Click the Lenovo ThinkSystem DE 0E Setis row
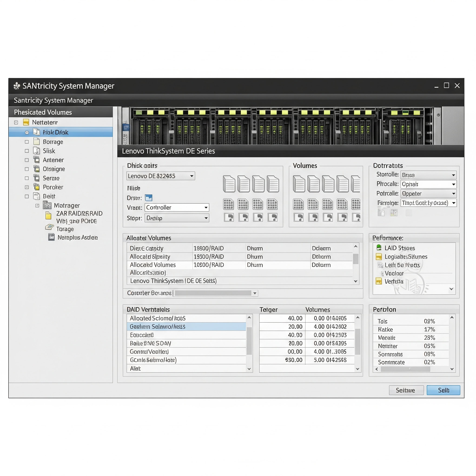The width and height of the screenshot is (476, 476). [x=240, y=281]
